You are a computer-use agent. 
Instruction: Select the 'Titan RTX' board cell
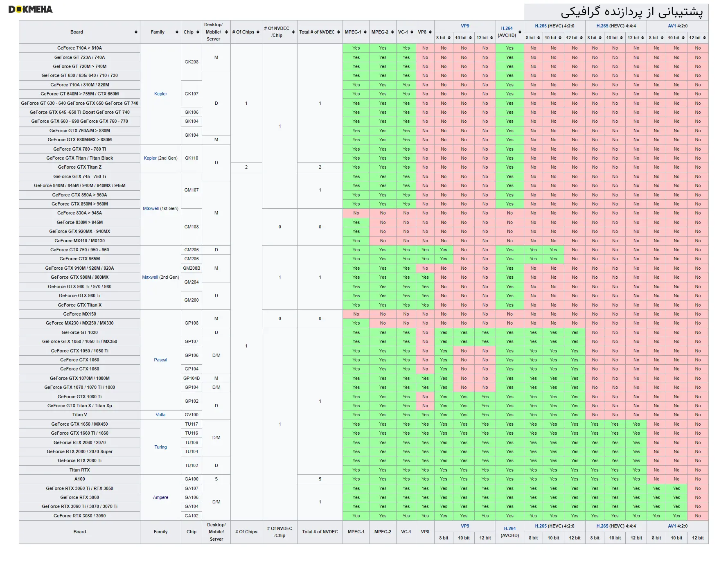click(x=79, y=470)
